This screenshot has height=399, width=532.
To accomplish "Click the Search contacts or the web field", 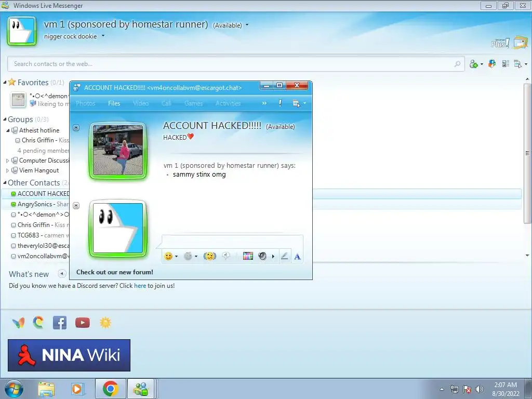I will [236, 64].
